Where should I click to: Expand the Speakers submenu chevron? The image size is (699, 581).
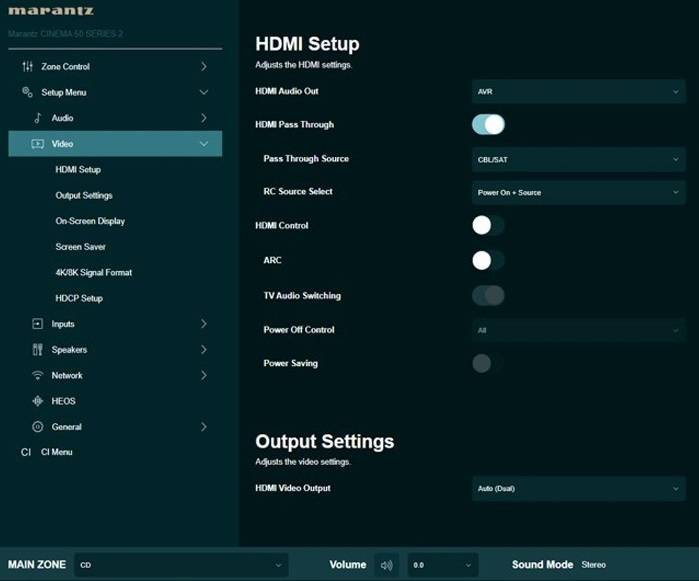[x=204, y=350]
